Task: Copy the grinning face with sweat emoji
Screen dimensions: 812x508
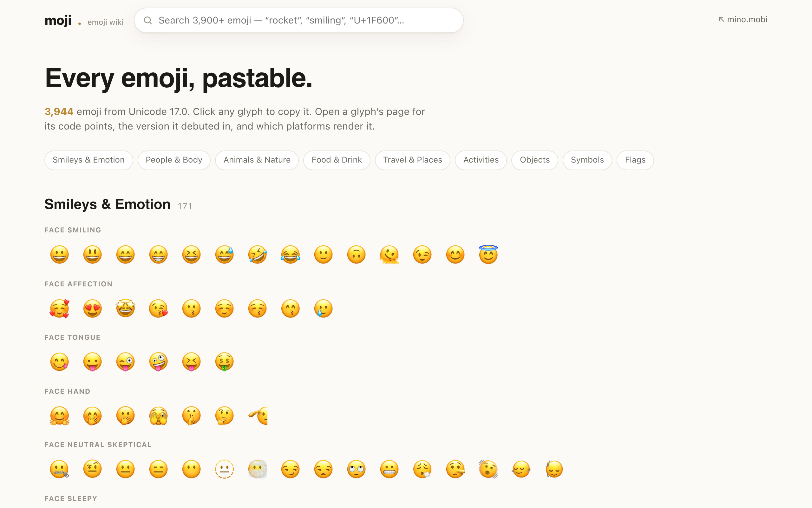Action: click(225, 254)
